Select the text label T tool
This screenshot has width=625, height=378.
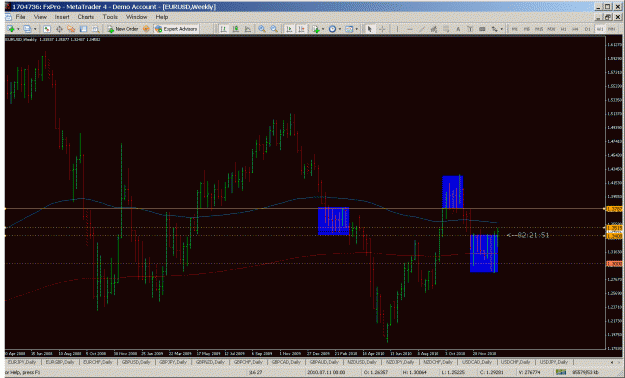[x=470, y=29]
